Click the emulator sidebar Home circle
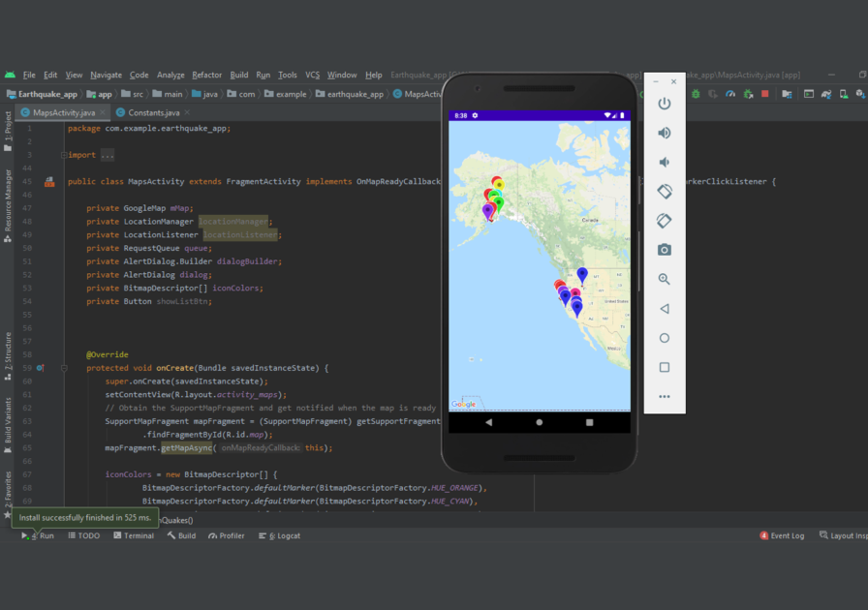This screenshot has width=868, height=610. click(x=665, y=338)
